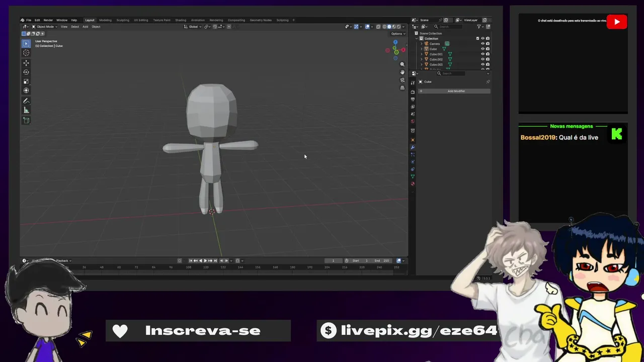This screenshot has width=644, height=362.
Task: Toggle camera view icon in viewport
Action: click(402, 80)
